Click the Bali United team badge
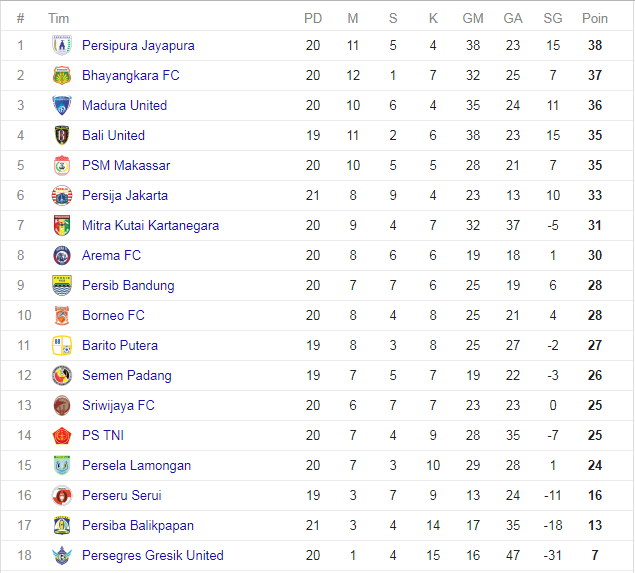The height and width of the screenshot is (573, 635). tap(62, 135)
